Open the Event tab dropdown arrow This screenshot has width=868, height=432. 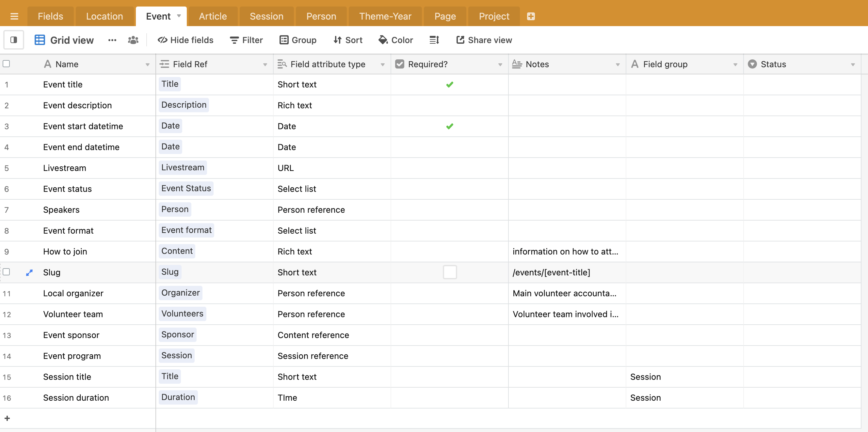point(179,16)
